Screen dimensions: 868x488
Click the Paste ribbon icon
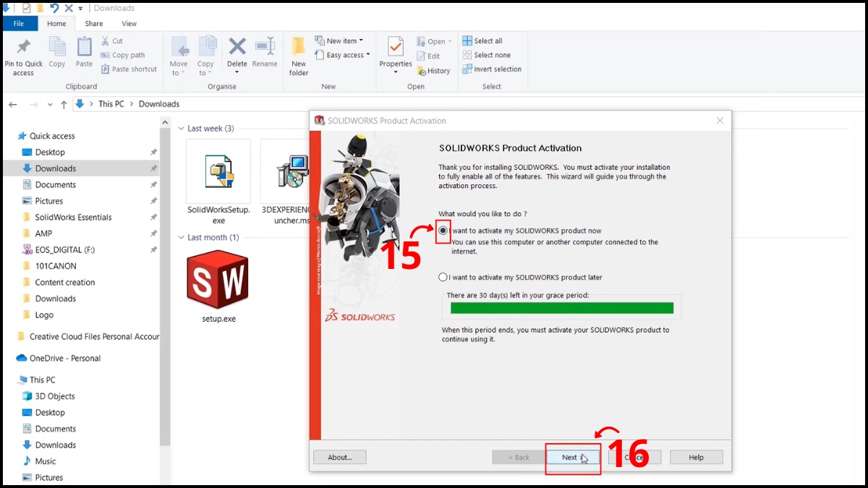85,46
